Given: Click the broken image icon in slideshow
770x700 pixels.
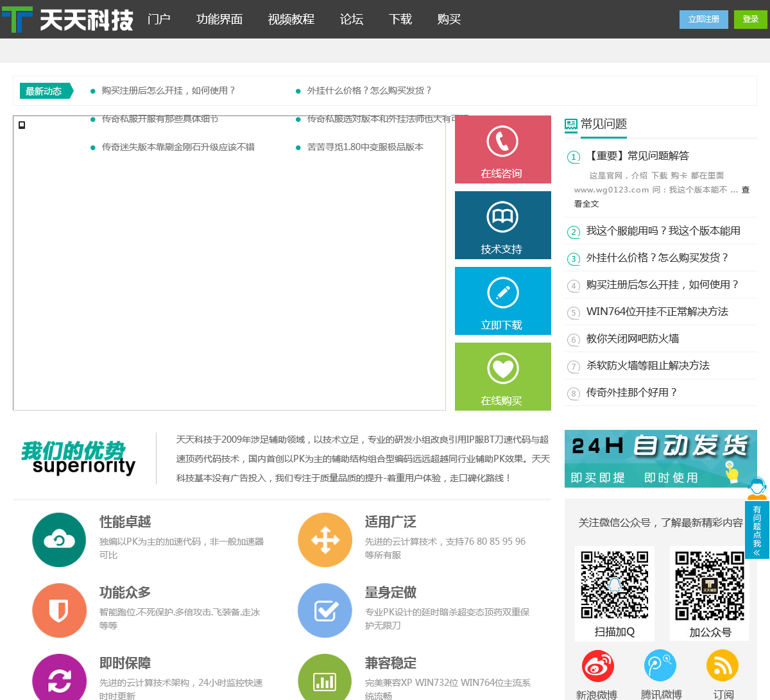Looking at the screenshot, I should click(x=22, y=125).
